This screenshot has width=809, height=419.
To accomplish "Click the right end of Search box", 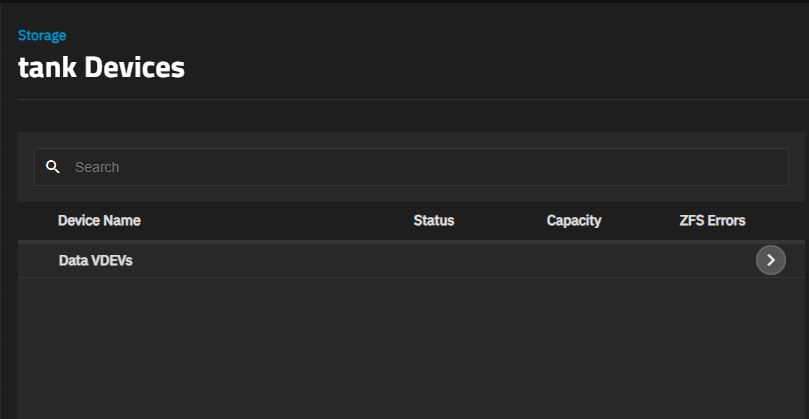I will [x=760, y=167].
